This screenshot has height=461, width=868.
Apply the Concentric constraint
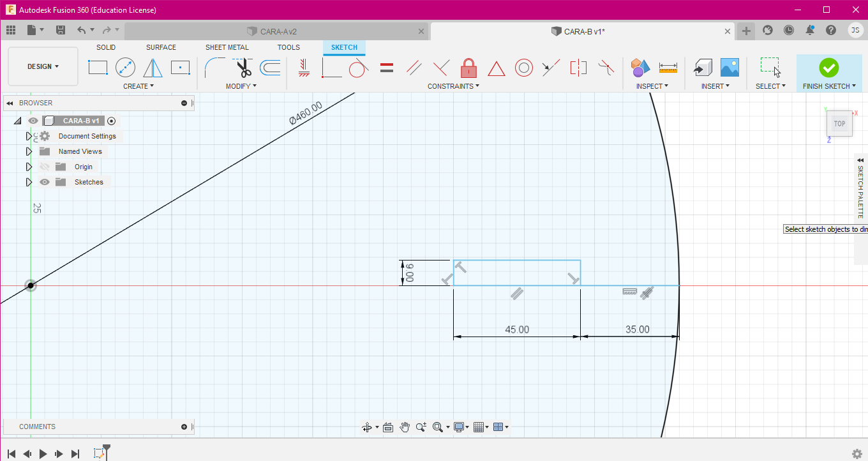[x=524, y=67]
